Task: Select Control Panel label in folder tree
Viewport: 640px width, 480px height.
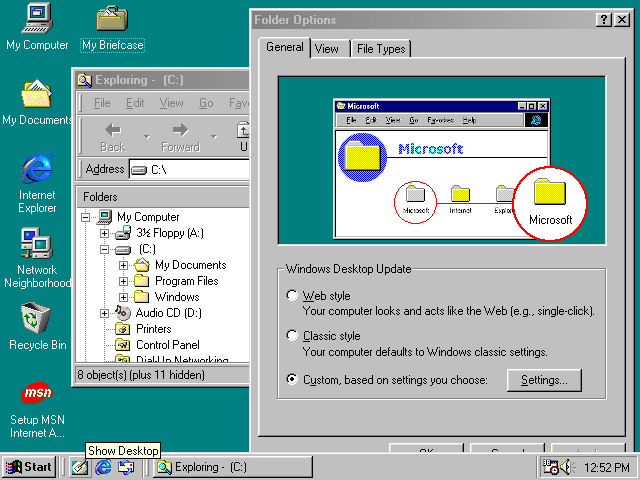Action: [168, 345]
